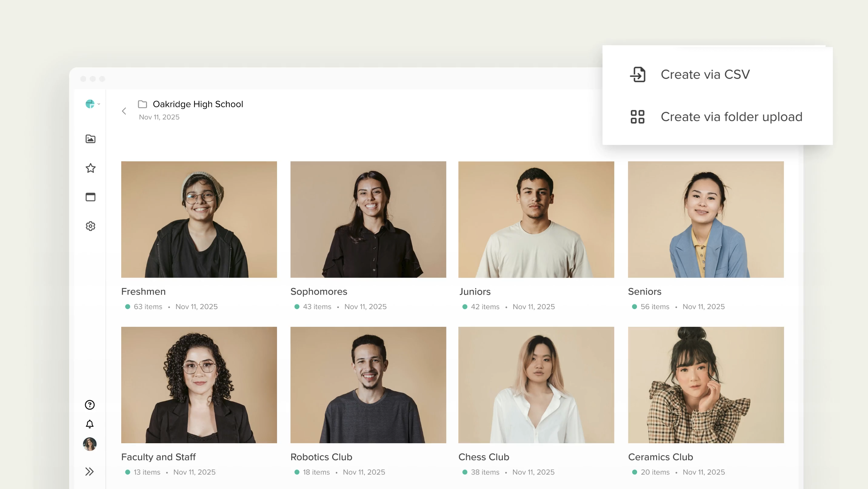Select the Faculty and Staff thumbnail

tap(199, 385)
